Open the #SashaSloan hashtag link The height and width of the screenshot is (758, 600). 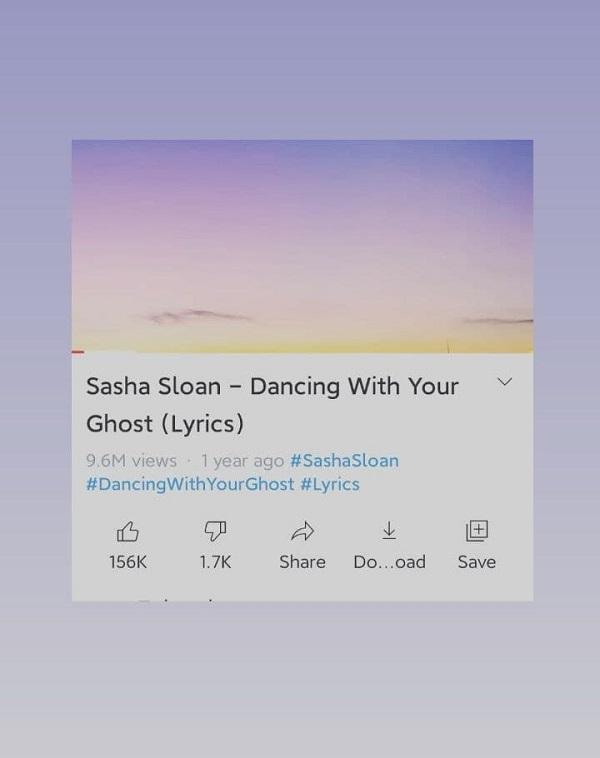[x=344, y=461]
